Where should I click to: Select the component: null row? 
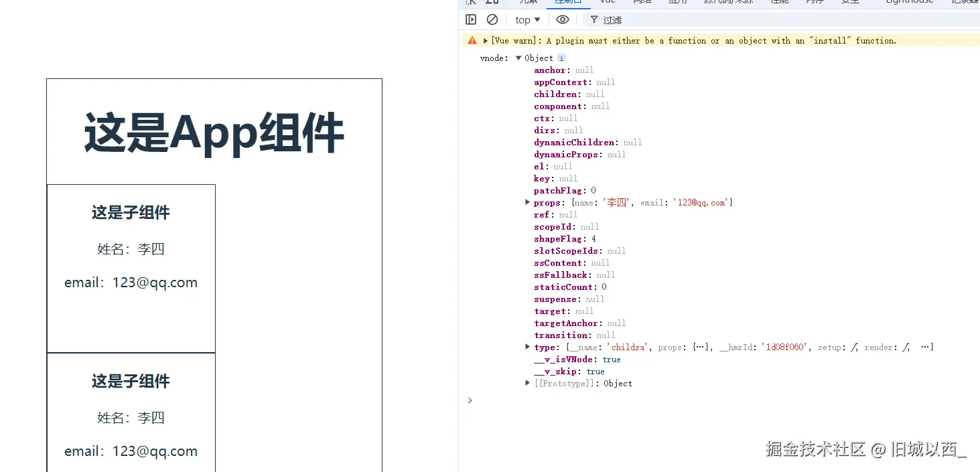572,106
